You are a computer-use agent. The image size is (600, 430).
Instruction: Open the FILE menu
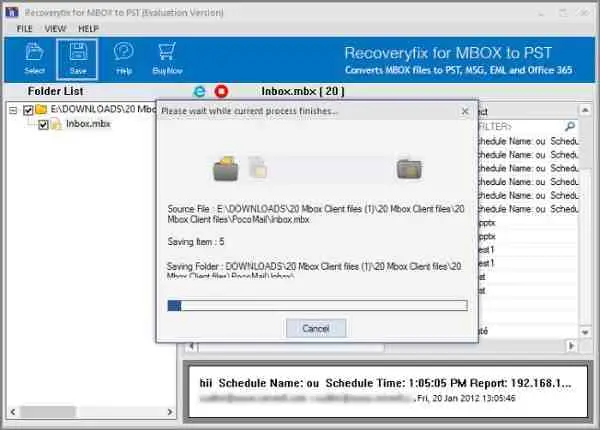pyautogui.click(x=24, y=29)
